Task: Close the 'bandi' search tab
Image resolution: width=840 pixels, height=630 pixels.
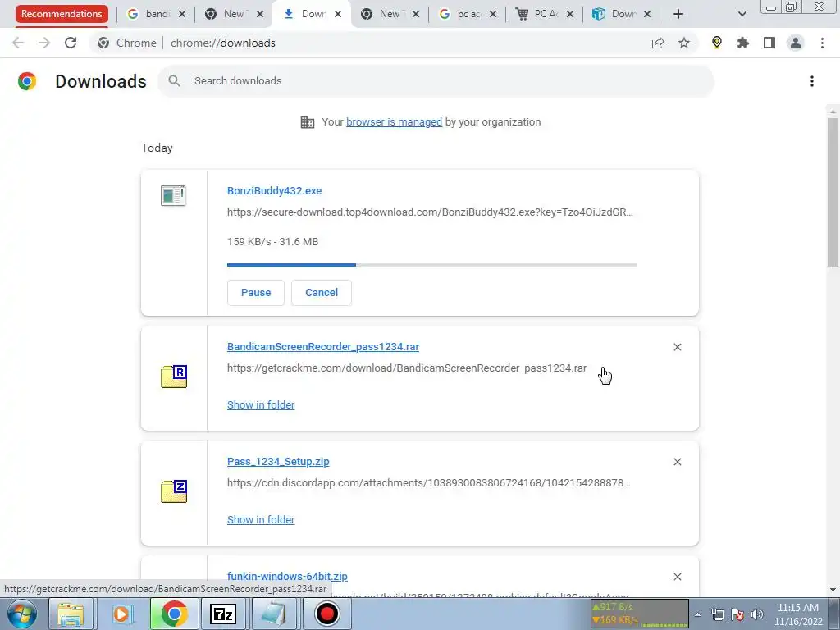Action: tap(182, 14)
